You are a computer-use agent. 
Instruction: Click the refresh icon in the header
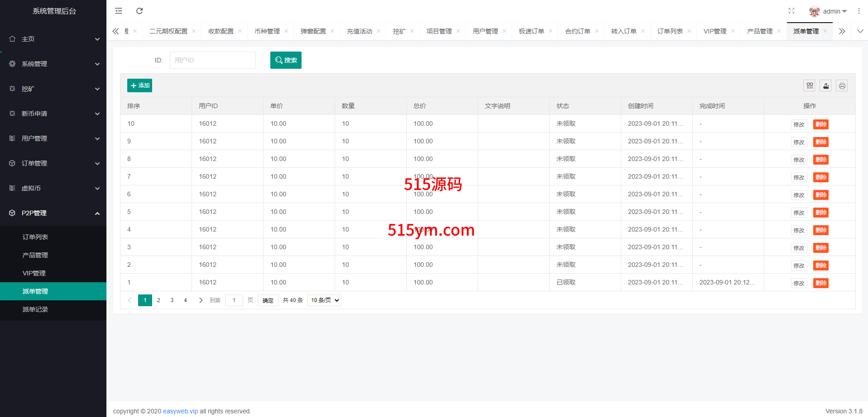(x=139, y=11)
